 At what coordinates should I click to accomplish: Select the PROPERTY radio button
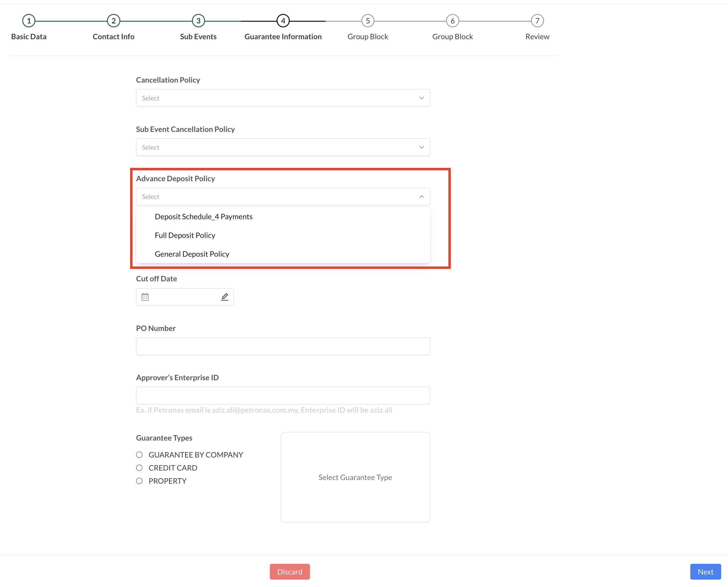pos(139,480)
